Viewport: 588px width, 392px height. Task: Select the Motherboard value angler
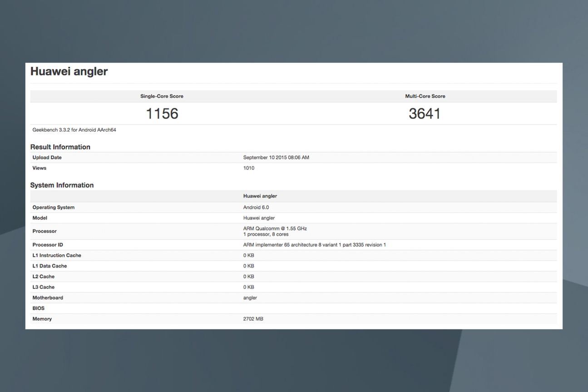click(x=250, y=298)
